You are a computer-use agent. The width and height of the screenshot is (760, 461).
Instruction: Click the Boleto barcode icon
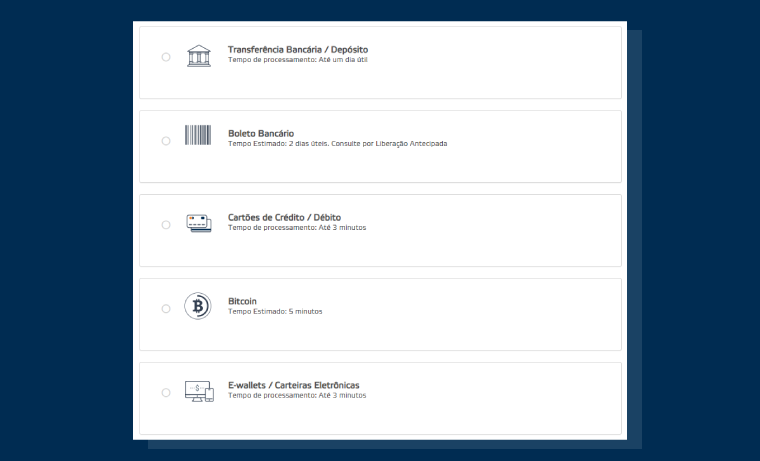click(198, 135)
